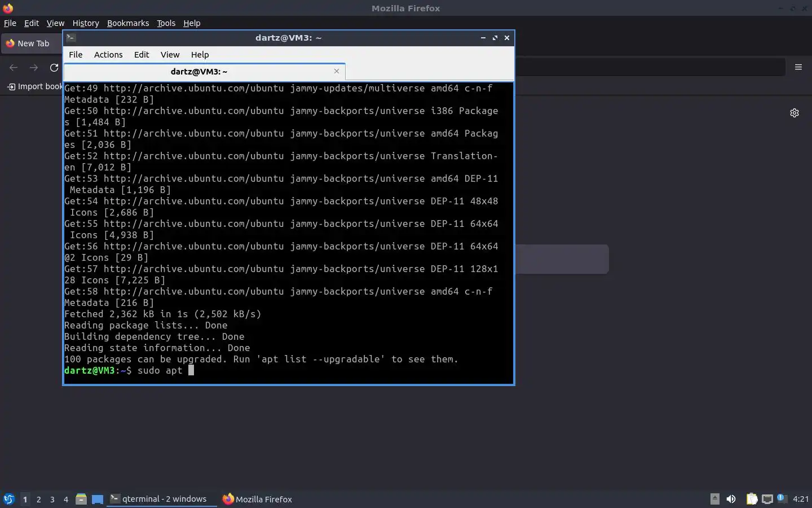The height and width of the screenshot is (508, 812).
Task: Select the Firefox New Tab tab
Action: 32,43
